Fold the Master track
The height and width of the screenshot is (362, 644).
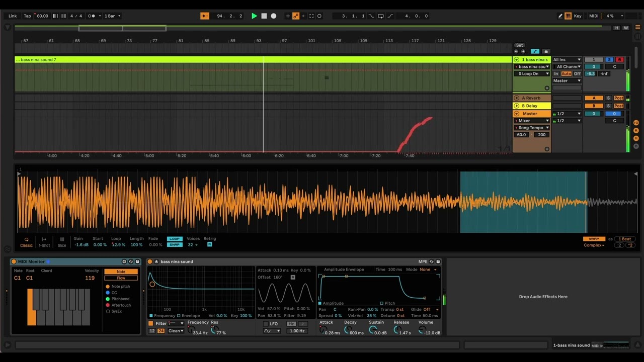click(x=516, y=114)
